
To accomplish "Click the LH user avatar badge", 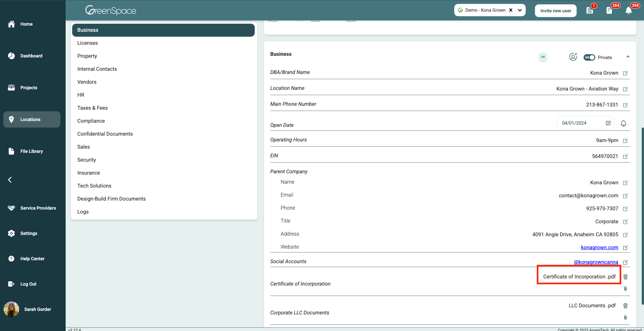I will (543, 57).
